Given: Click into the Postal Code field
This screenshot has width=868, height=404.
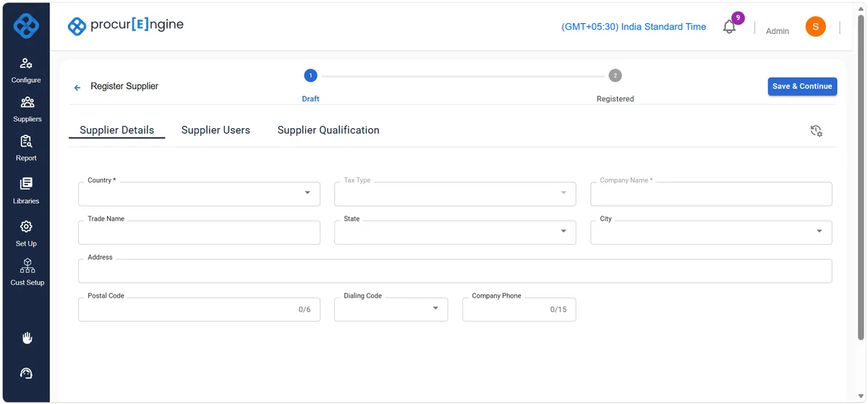Looking at the screenshot, I should 199,309.
